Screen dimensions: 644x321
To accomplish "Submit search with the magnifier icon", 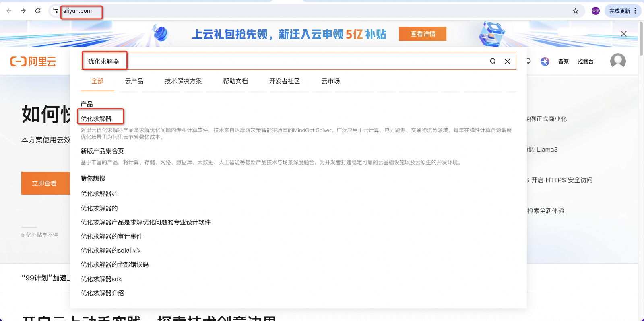I will pos(493,61).
